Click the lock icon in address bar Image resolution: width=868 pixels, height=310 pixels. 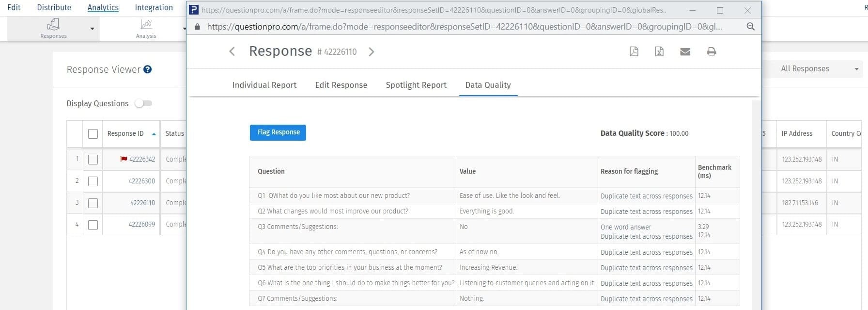coord(197,27)
